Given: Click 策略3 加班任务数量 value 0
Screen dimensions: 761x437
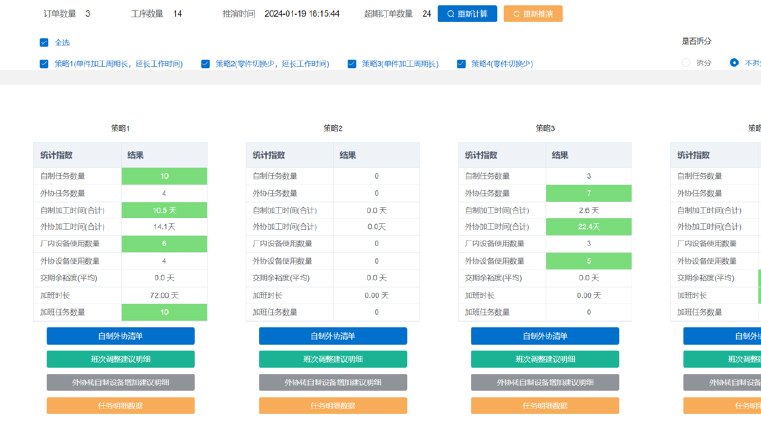Looking at the screenshot, I should [x=589, y=312].
